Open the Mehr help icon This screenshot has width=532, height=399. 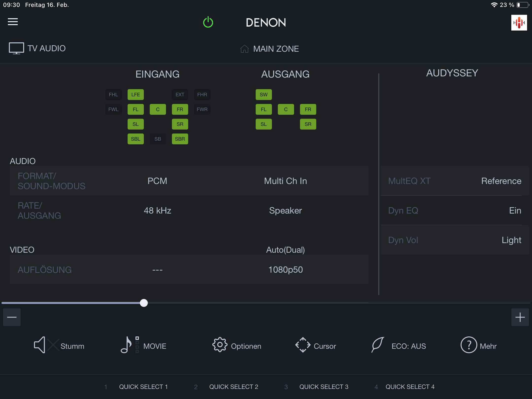(469, 345)
